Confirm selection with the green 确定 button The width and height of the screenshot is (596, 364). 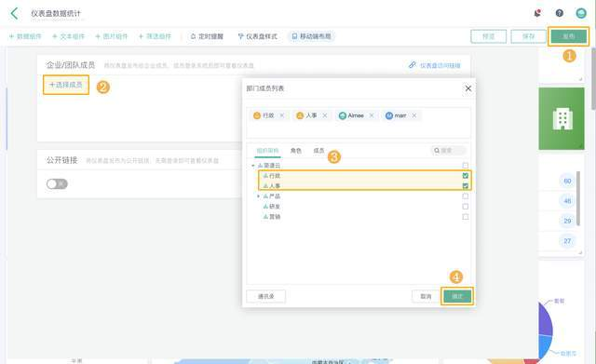tap(457, 296)
